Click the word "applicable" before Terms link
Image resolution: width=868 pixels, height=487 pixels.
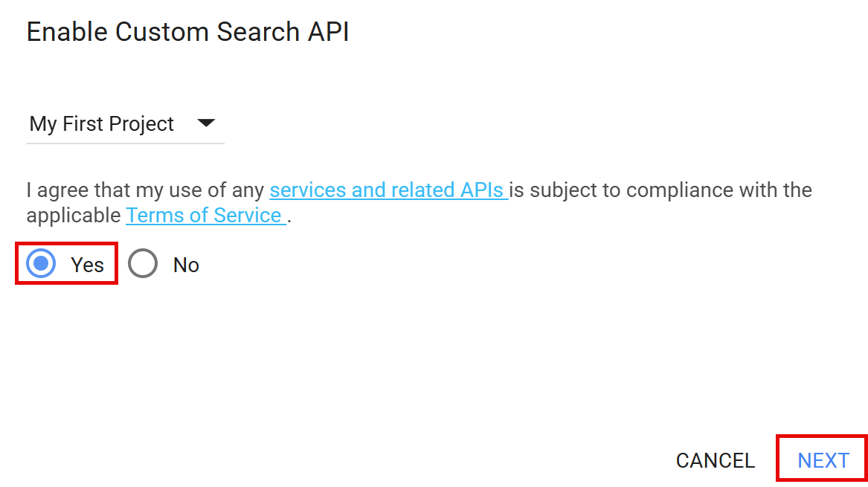pos(73,216)
